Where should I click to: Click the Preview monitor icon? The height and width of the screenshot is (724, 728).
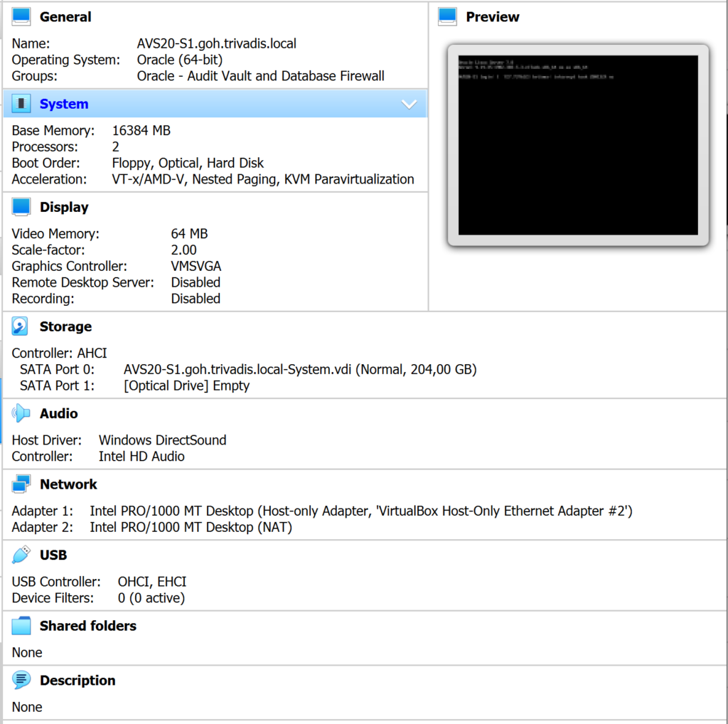(447, 16)
